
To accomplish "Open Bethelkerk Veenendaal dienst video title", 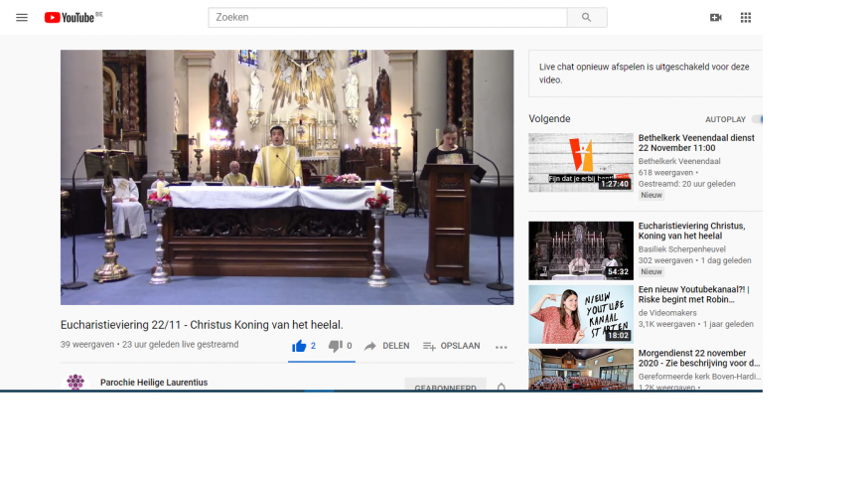I will (696, 143).
